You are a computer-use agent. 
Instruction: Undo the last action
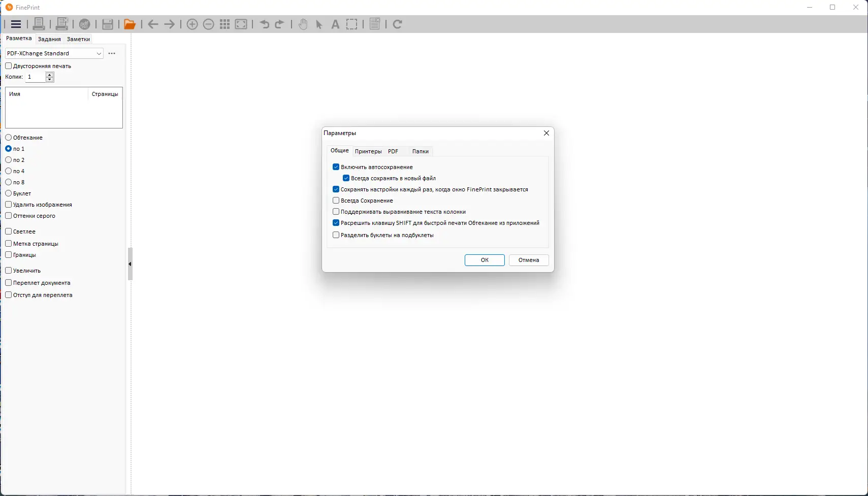coord(264,24)
